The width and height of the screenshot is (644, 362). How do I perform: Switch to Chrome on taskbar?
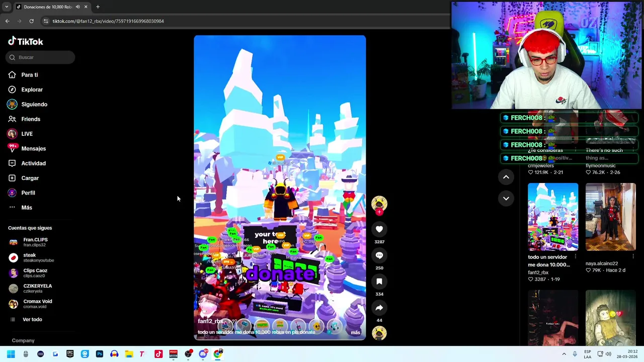[x=218, y=354]
